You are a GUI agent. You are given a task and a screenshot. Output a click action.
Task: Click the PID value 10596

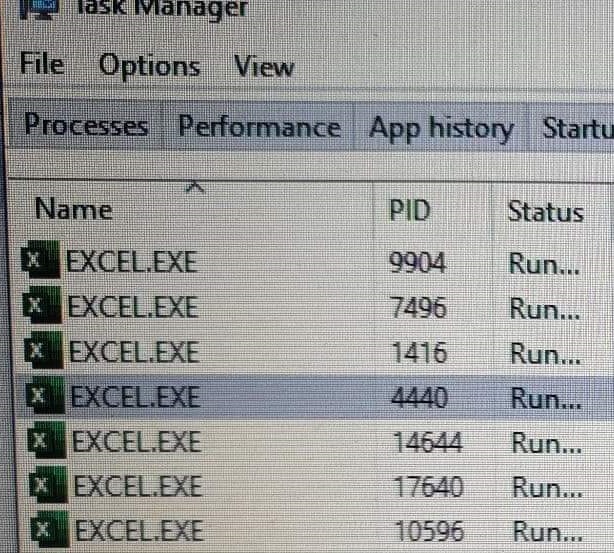(430, 531)
